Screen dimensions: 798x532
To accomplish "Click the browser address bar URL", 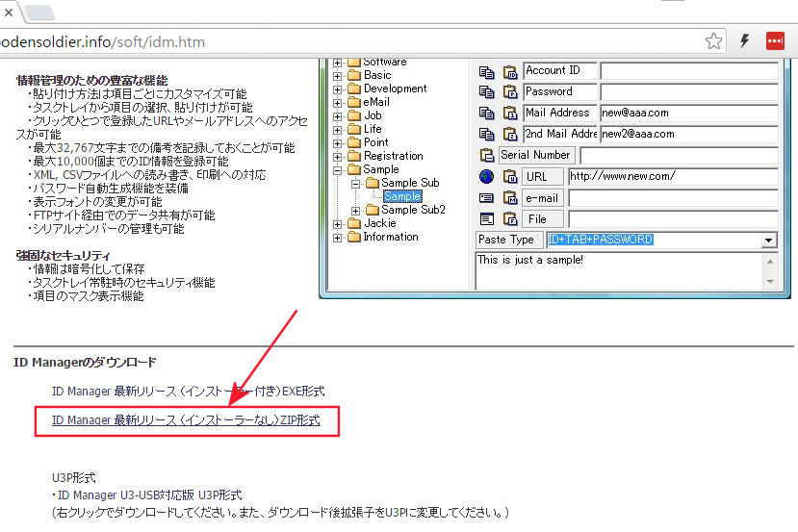I will 102,41.
